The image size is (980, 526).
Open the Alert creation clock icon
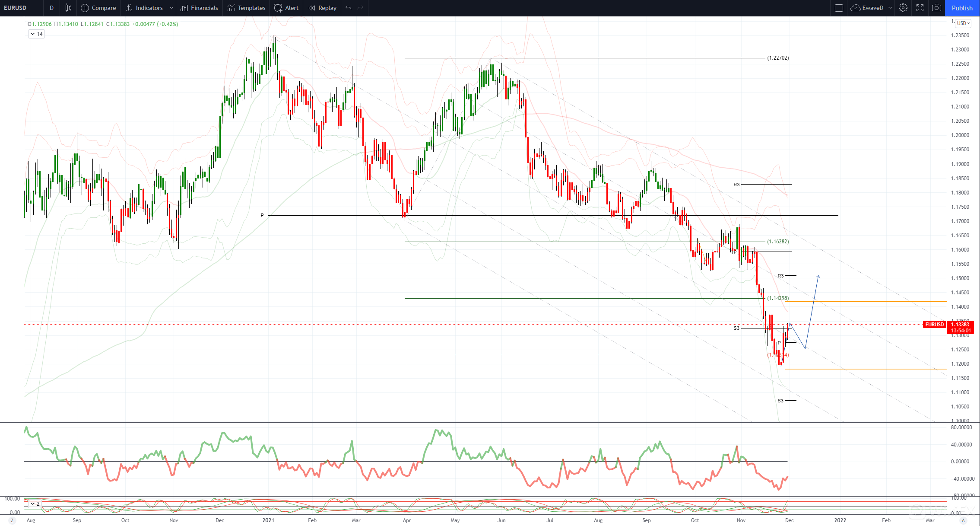click(279, 8)
